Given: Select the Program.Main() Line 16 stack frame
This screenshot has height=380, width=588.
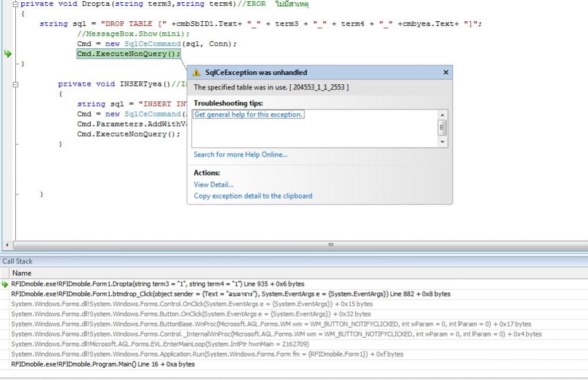Looking at the screenshot, I should tap(103, 364).
